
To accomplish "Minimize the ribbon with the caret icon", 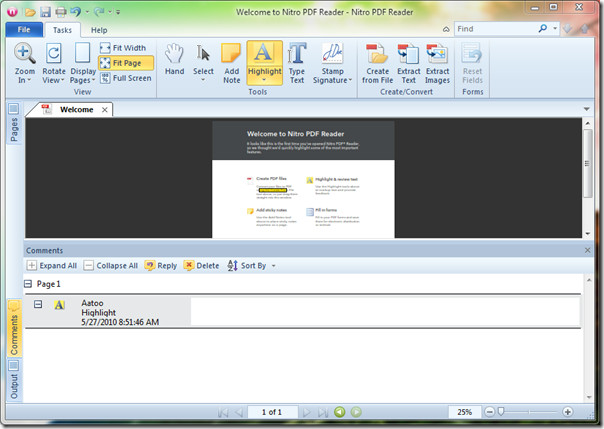I will [446, 29].
